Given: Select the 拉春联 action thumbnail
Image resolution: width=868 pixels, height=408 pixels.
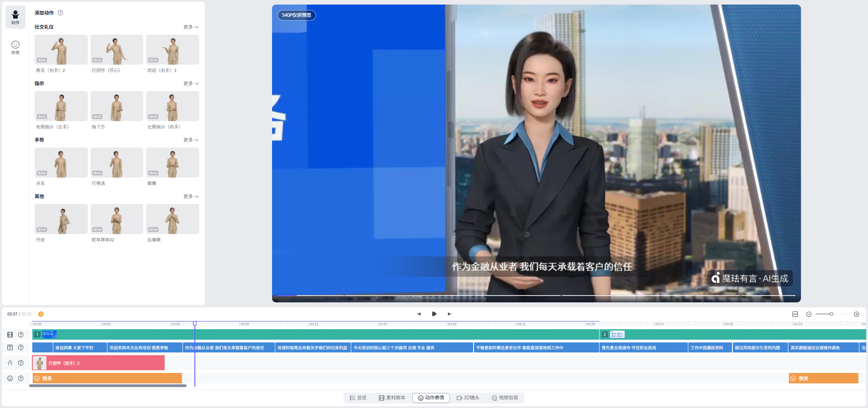Looking at the screenshot, I should tap(172, 219).
